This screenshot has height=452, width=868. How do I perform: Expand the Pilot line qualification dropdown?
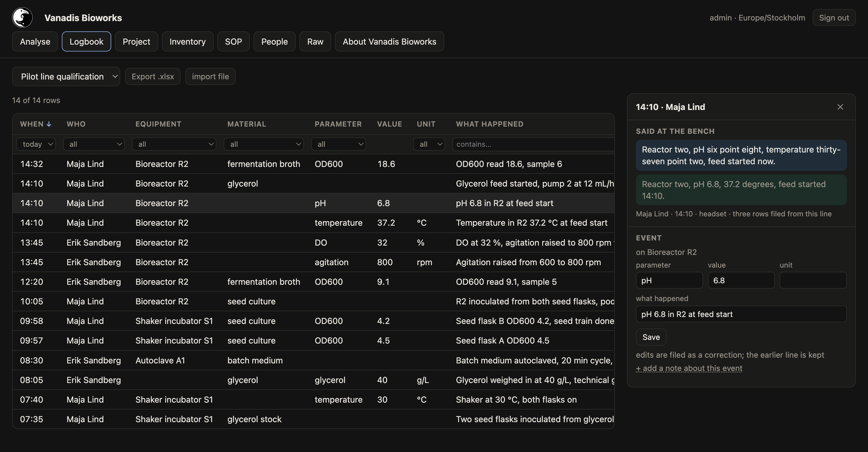pos(66,77)
